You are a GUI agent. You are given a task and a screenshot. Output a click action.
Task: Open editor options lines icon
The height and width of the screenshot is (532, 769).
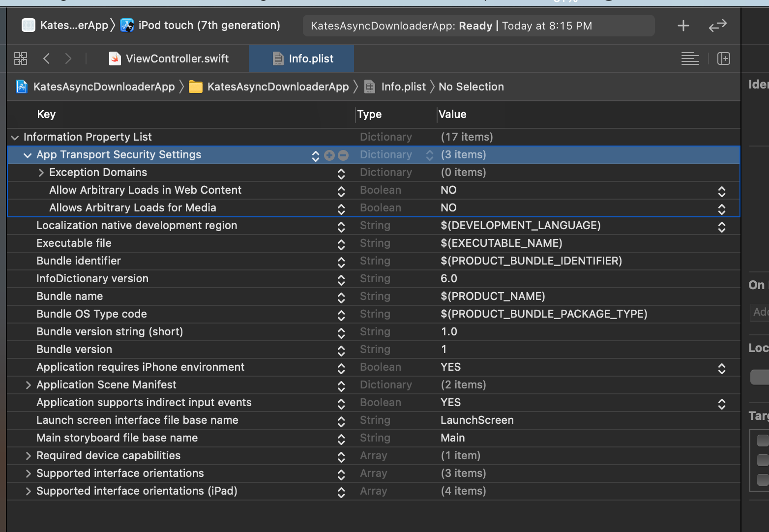coord(690,59)
